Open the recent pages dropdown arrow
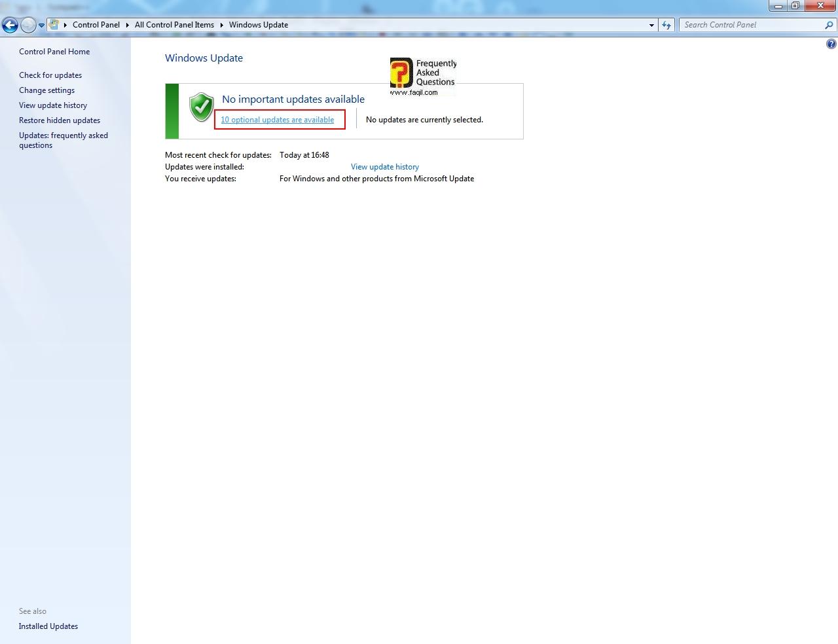The image size is (838, 644). click(41, 26)
